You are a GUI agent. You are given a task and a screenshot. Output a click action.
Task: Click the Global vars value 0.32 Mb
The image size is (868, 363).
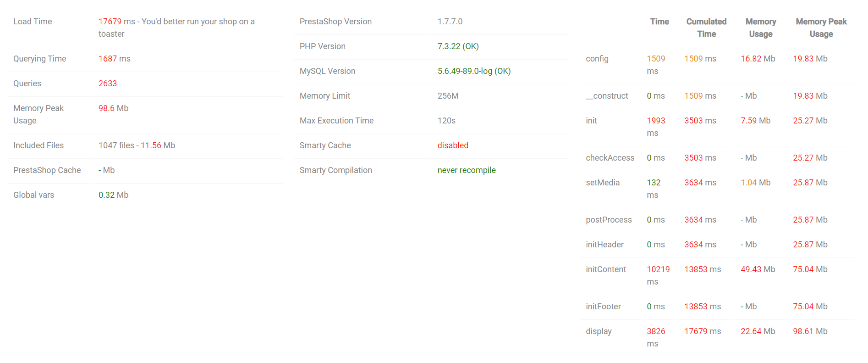point(114,195)
